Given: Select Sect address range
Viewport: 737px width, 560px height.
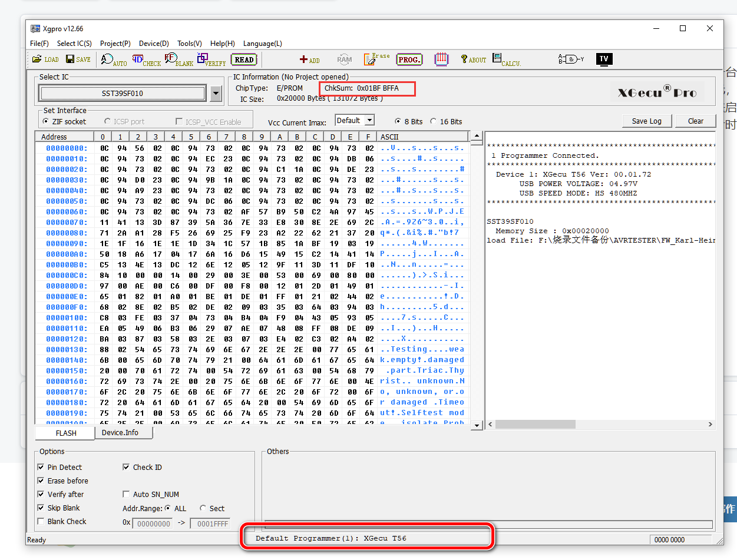Looking at the screenshot, I should [x=212, y=508].
